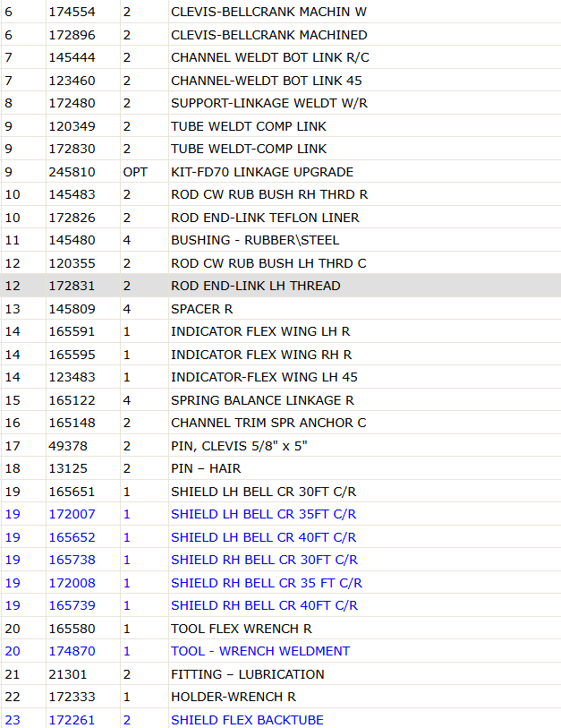The height and width of the screenshot is (728, 561).
Task: Open part number 165738 link
Action: tap(72, 560)
